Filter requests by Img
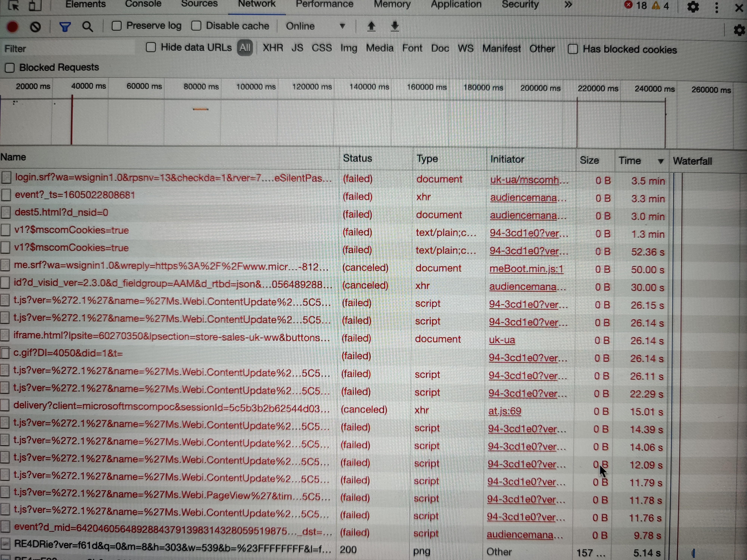The image size is (747, 560). pos(349,49)
